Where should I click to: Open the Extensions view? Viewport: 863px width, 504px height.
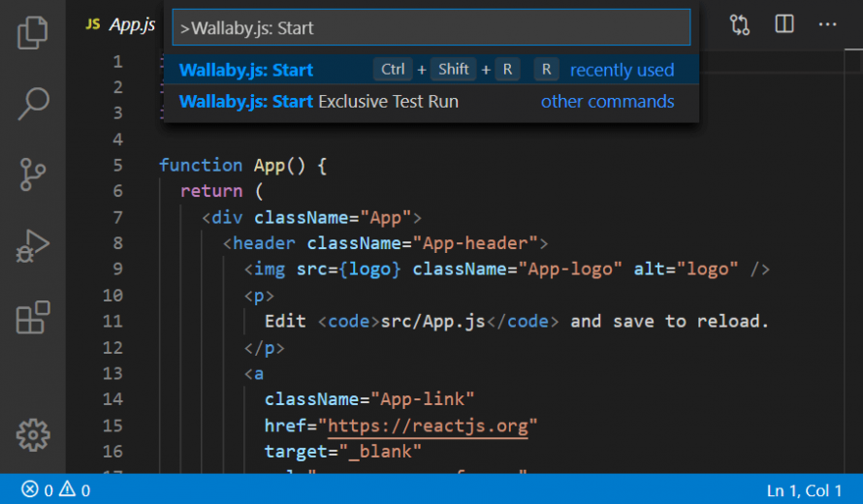point(32,317)
